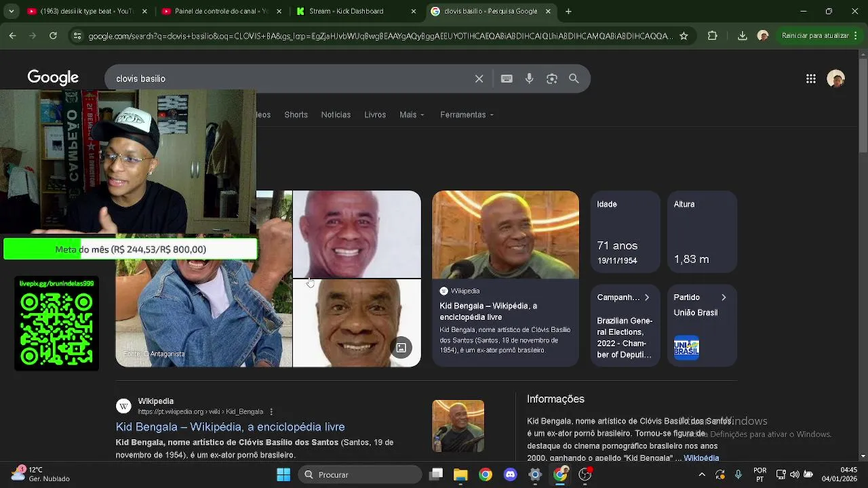
Task: Open 'Kid Bengala – Wikipédia, a enciclopédia livre' result
Action: (x=230, y=427)
